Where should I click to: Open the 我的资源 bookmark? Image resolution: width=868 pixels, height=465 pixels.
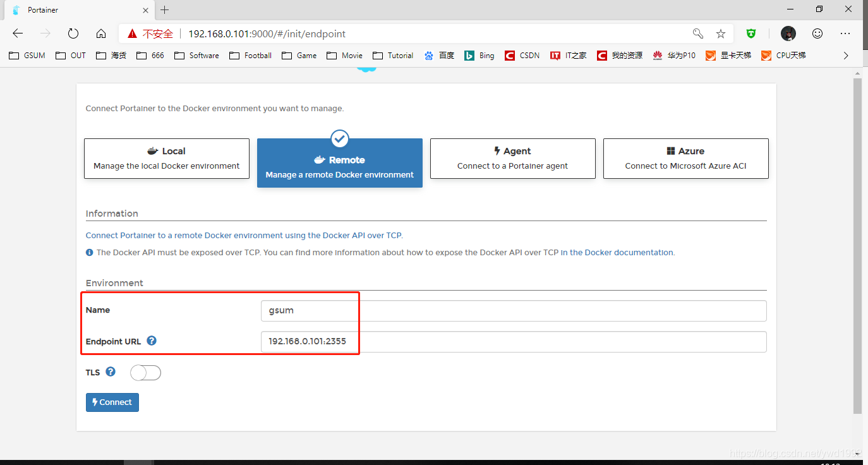[x=620, y=55]
